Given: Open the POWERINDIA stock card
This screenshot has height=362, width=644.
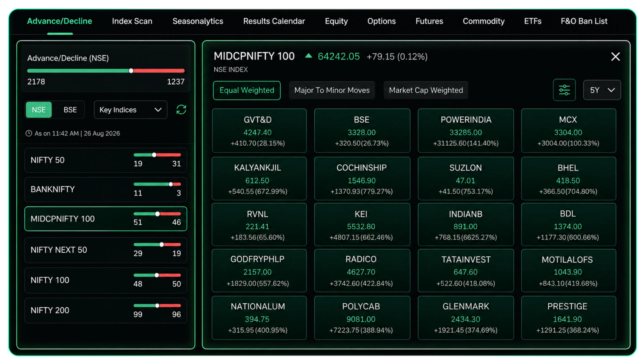Looking at the screenshot, I should (x=466, y=130).
